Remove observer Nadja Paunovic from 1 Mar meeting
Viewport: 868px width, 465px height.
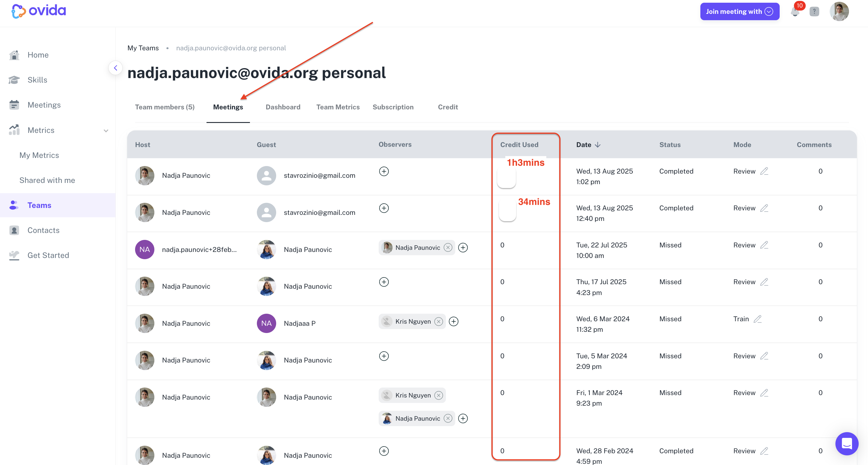click(x=448, y=419)
